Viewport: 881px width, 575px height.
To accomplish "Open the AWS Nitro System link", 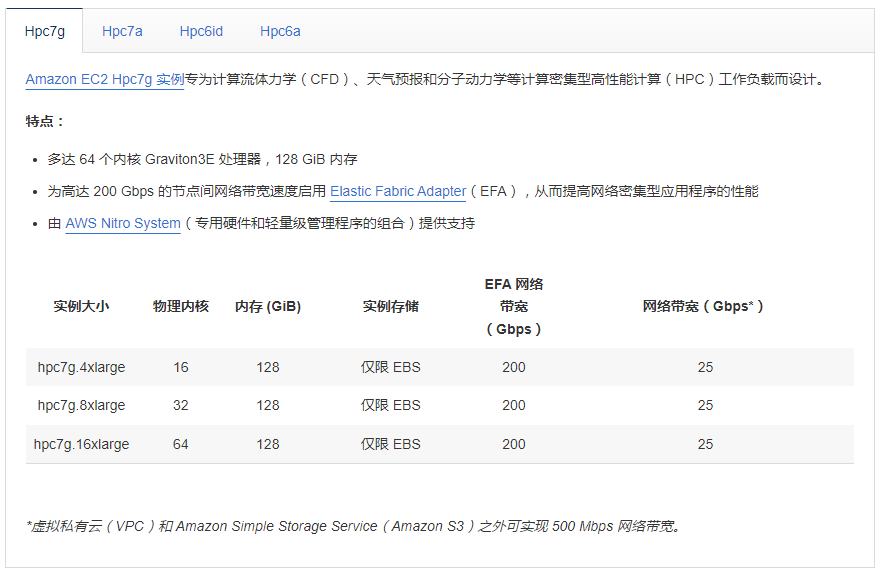I will point(123,223).
